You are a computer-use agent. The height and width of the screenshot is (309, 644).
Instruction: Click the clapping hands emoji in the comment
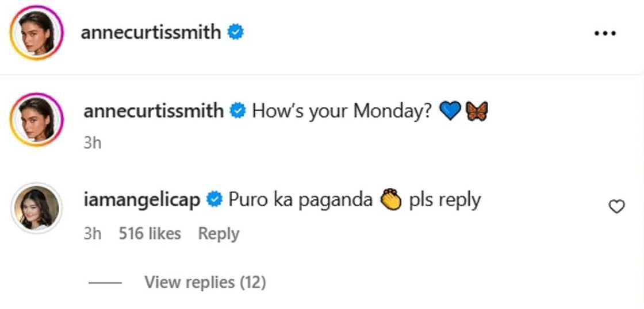click(x=391, y=200)
